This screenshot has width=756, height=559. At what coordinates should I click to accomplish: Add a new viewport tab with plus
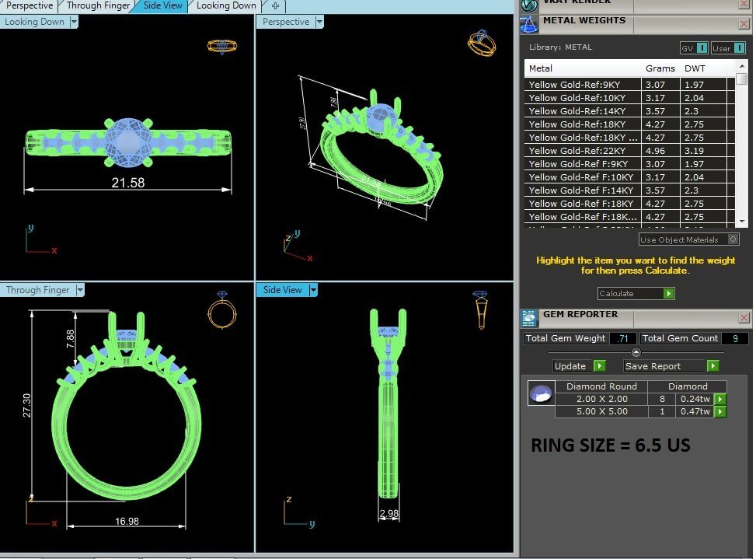tap(275, 5)
